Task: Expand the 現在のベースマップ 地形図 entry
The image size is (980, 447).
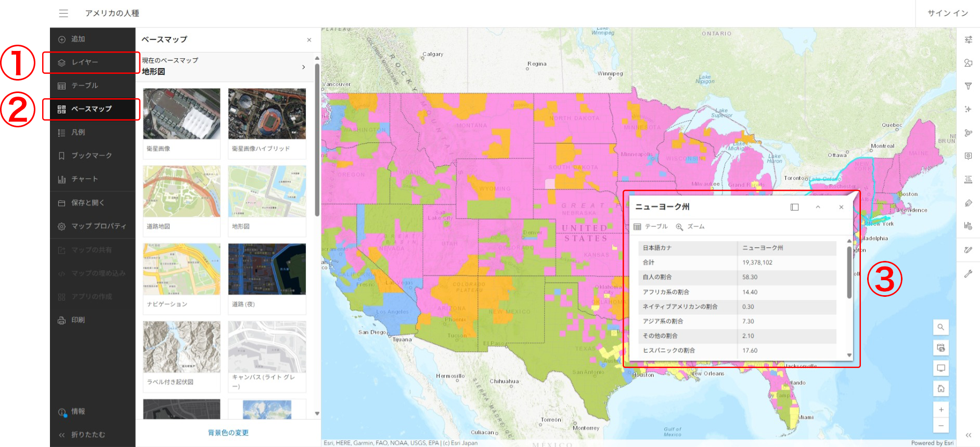Action: [x=303, y=67]
